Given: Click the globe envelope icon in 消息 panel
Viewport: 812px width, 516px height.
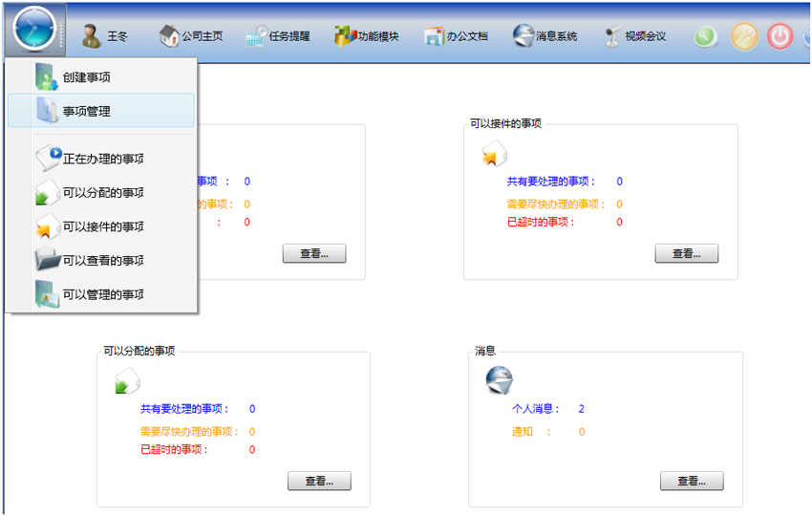Looking at the screenshot, I should [500, 380].
